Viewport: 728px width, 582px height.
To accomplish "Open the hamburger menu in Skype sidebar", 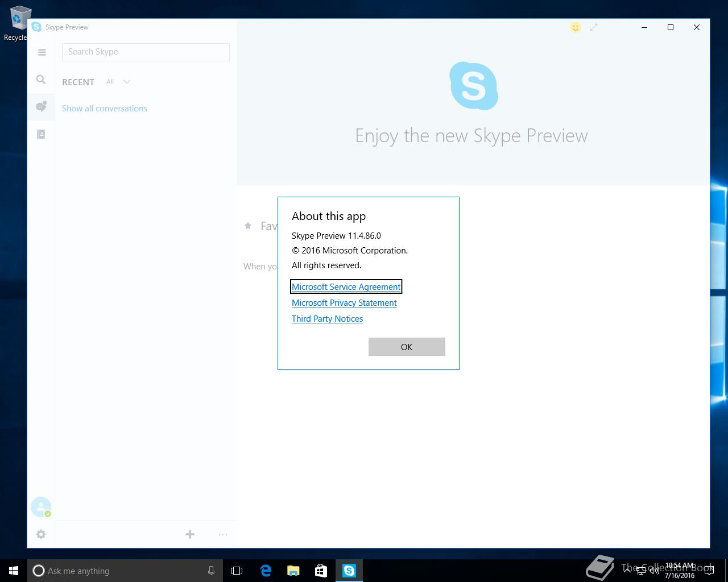I will click(42, 52).
